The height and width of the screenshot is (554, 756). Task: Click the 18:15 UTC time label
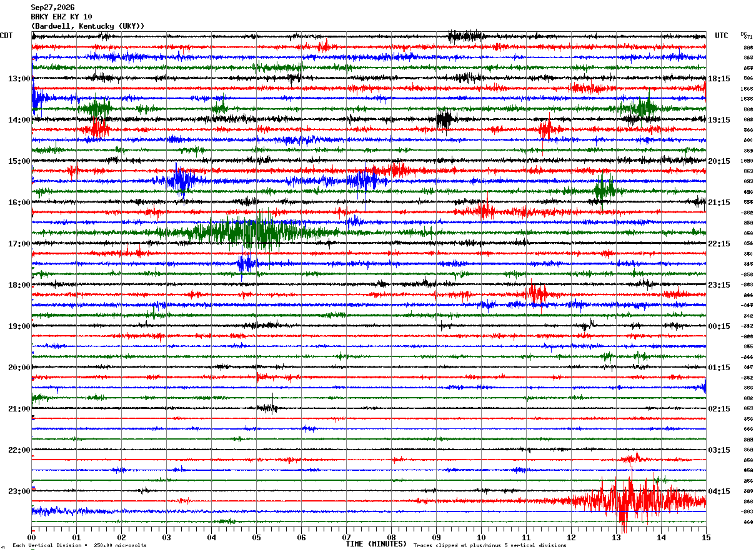(x=719, y=79)
